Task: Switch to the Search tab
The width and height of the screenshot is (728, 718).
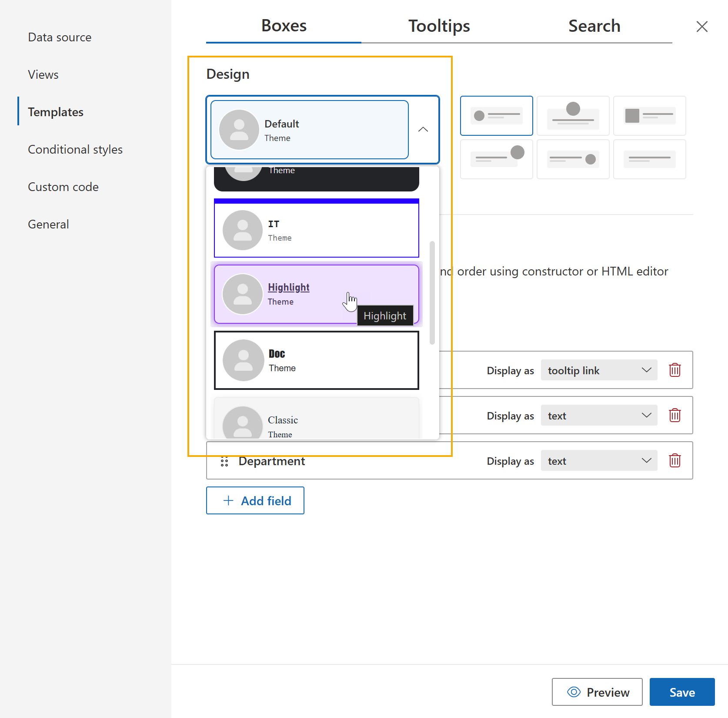Action: (x=594, y=26)
